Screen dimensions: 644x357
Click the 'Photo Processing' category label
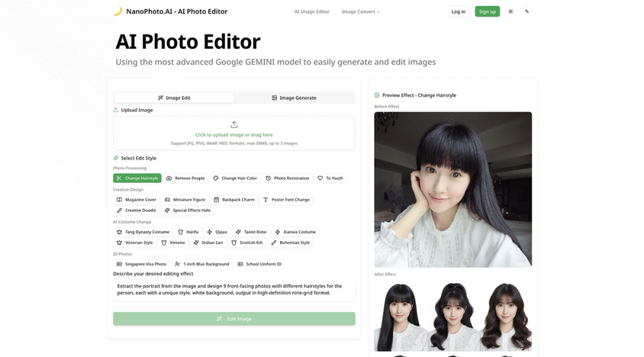coord(129,168)
